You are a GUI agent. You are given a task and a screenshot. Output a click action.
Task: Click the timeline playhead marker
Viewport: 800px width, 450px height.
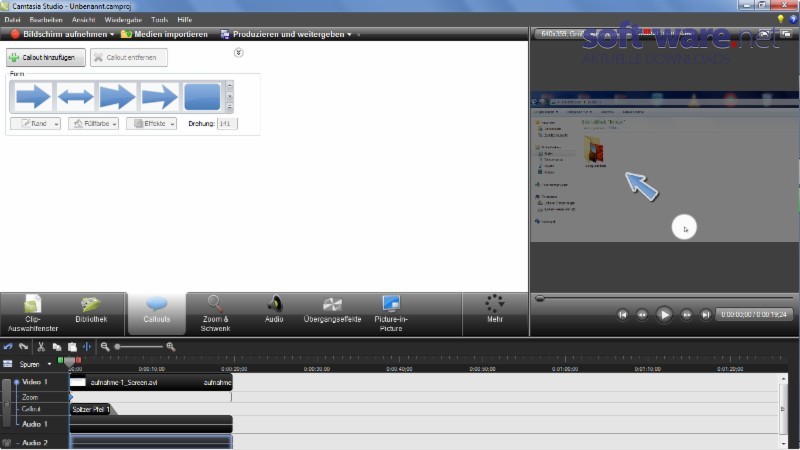(69, 362)
